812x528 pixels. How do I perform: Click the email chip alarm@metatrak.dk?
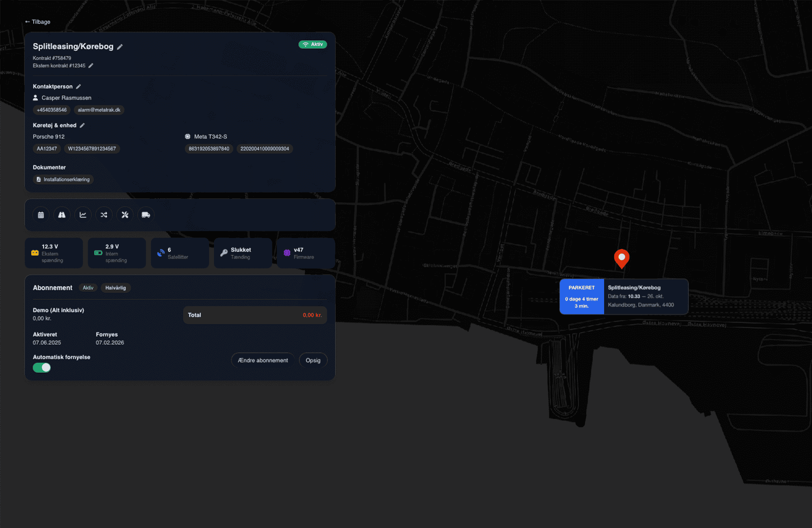(99, 110)
